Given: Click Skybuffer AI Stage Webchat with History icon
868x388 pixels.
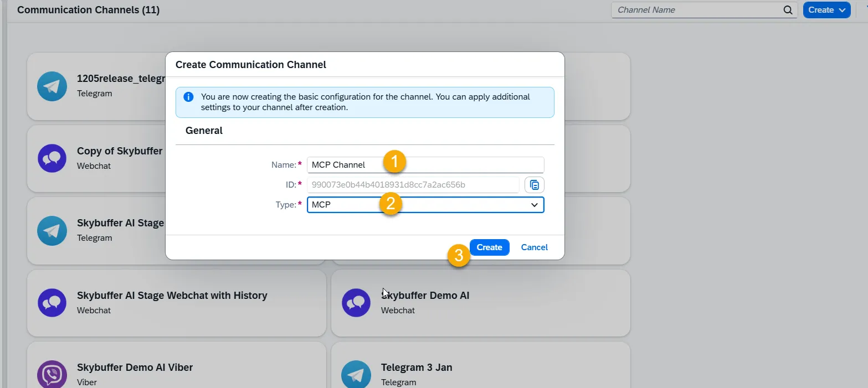Looking at the screenshot, I should (x=52, y=303).
